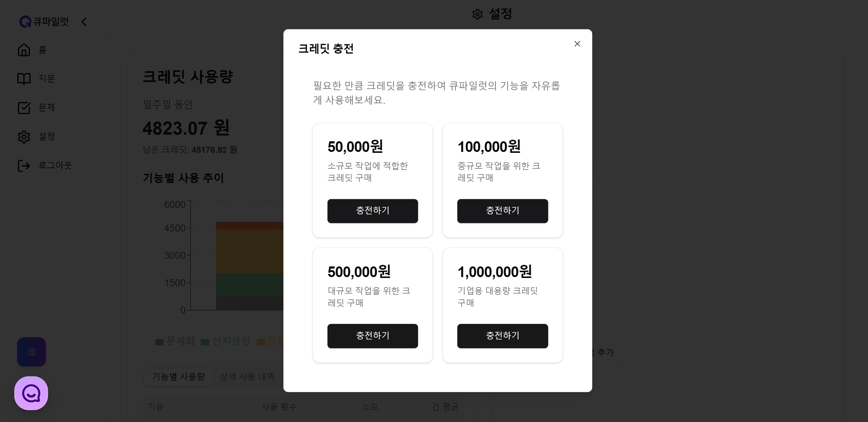Image resolution: width=868 pixels, height=422 pixels.
Task: Toggle the 문제화 legend swatch
Action: pyautogui.click(x=159, y=342)
